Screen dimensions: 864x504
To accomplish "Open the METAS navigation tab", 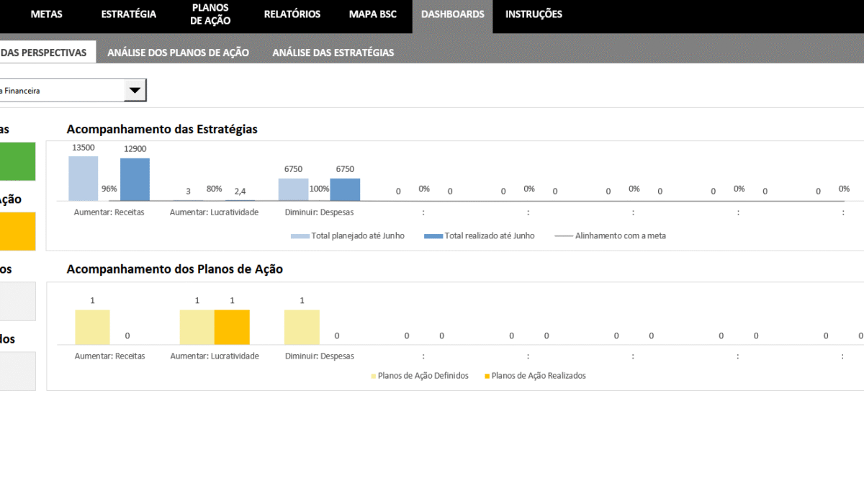I will pos(46,14).
